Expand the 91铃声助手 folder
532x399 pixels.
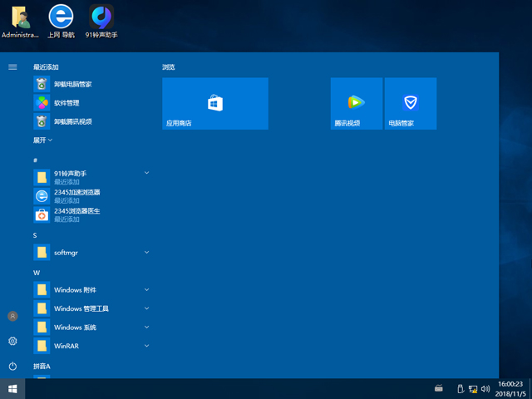[146, 173]
